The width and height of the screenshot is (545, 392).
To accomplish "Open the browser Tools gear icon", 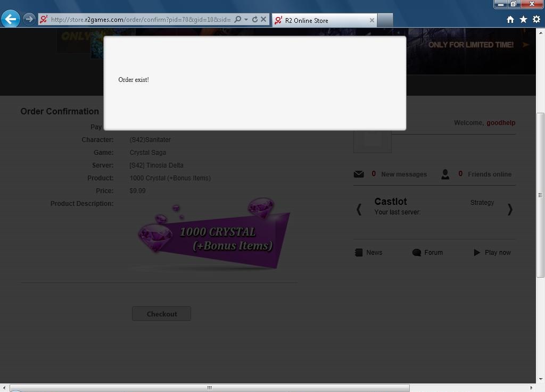I will (x=536, y=20).
